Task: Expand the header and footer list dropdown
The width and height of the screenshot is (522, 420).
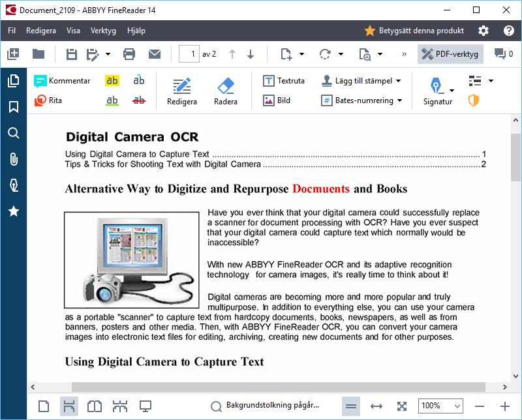Action: 491,81
